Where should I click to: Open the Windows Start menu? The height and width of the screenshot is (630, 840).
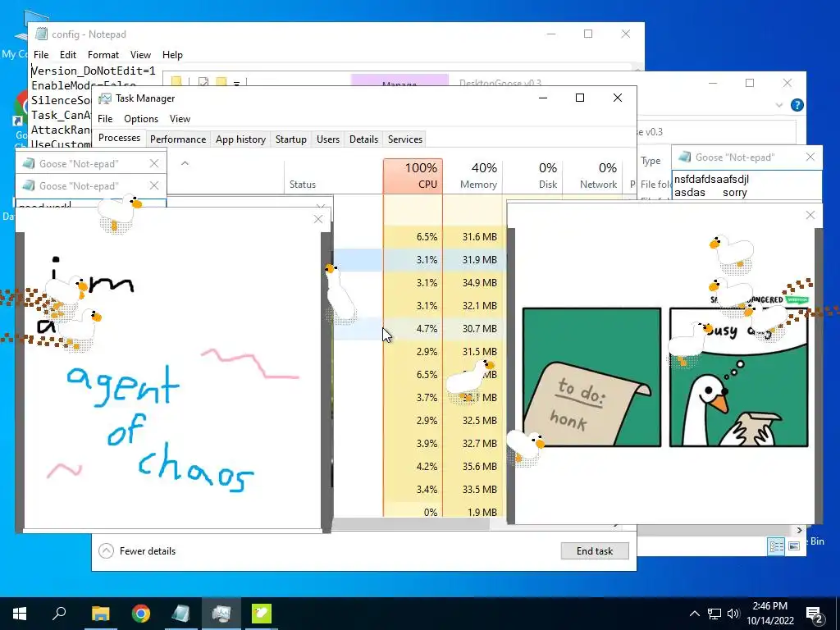(x=20, y=614)
